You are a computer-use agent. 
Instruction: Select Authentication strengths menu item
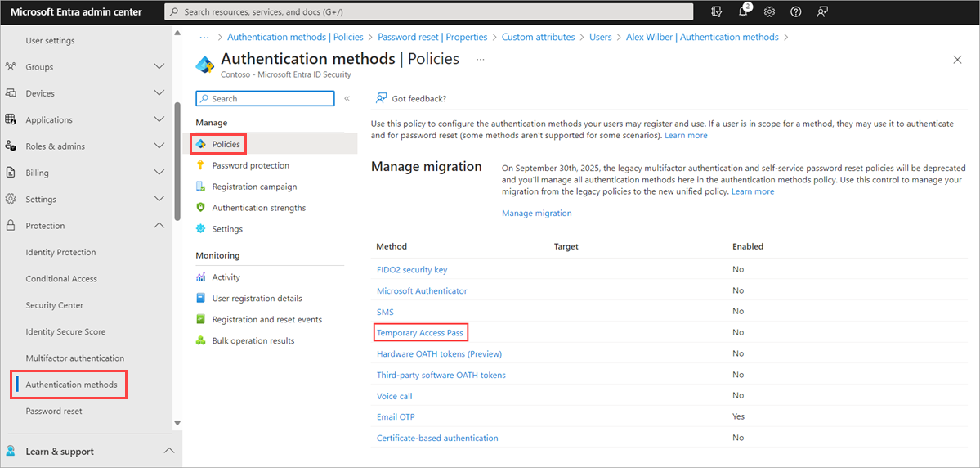point(258,208)
